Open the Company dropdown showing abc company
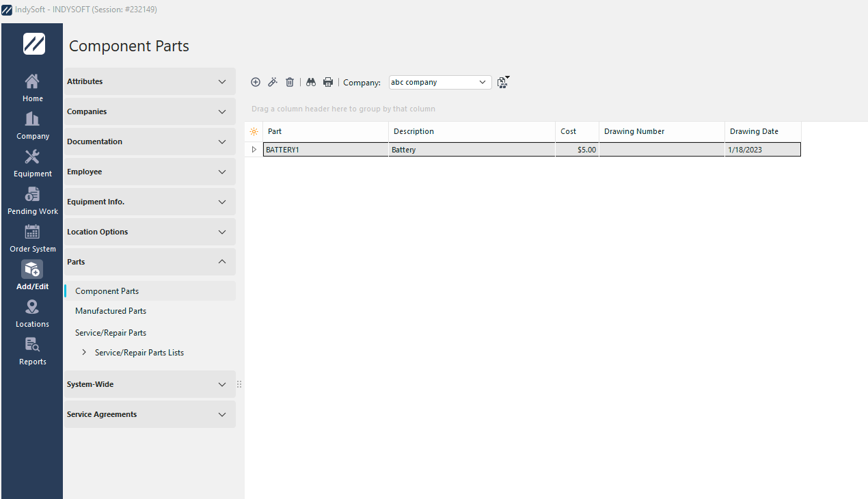The width and height of the screenshot is (868, 499). coord(440,82)
